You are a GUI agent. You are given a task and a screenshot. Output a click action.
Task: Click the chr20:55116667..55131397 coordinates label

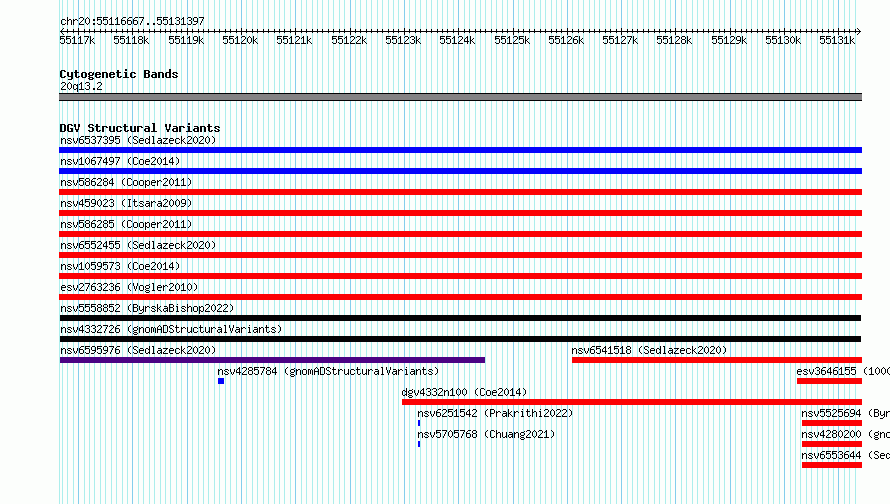[x=132, y=21]
